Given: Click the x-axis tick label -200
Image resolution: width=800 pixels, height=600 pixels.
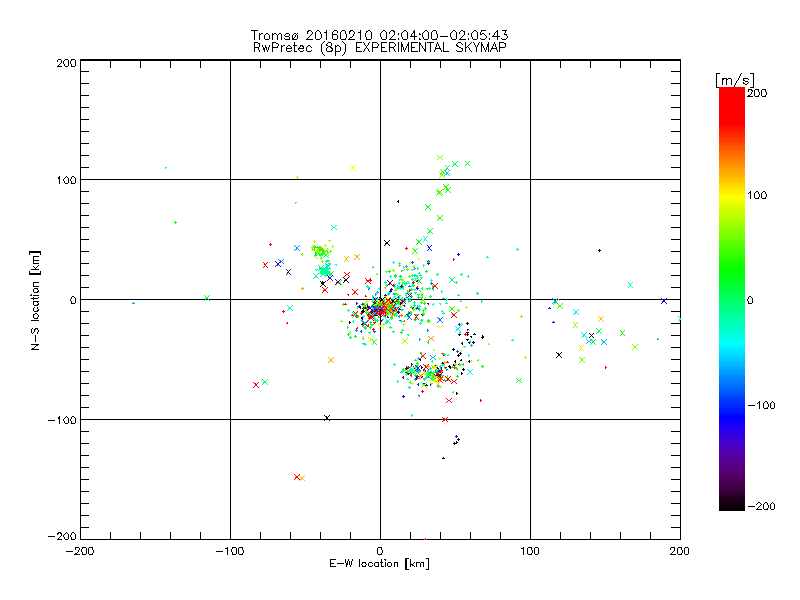Looking at the screenshot, I should pyautogui.click(x=80, y=551).
